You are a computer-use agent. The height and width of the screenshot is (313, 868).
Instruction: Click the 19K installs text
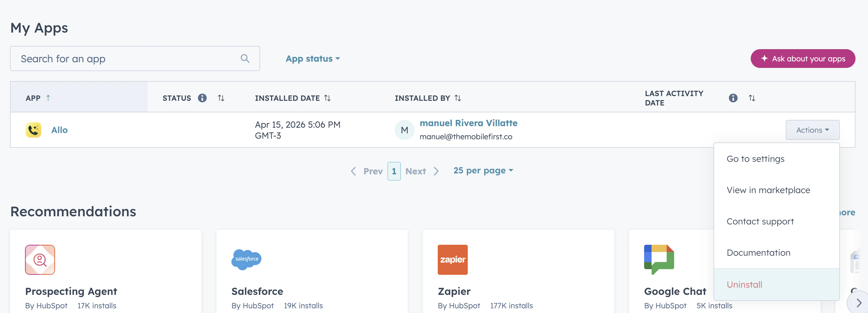coord(303,306)
